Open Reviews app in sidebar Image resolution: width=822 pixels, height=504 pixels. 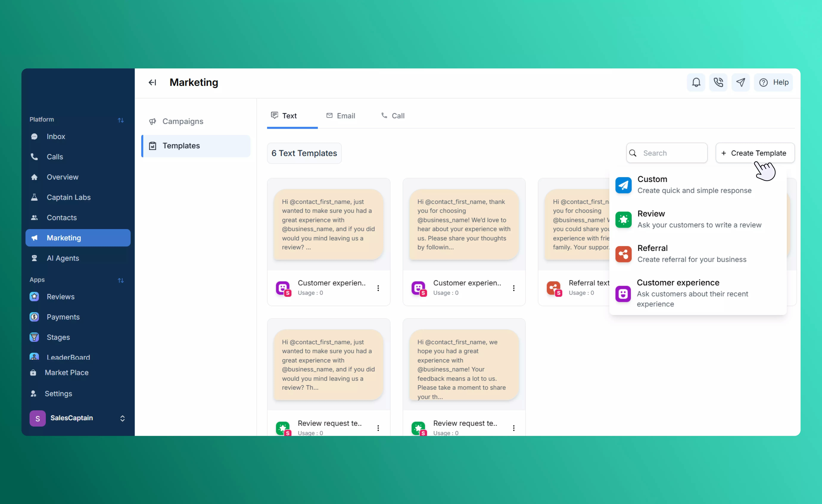pos(60,296)
